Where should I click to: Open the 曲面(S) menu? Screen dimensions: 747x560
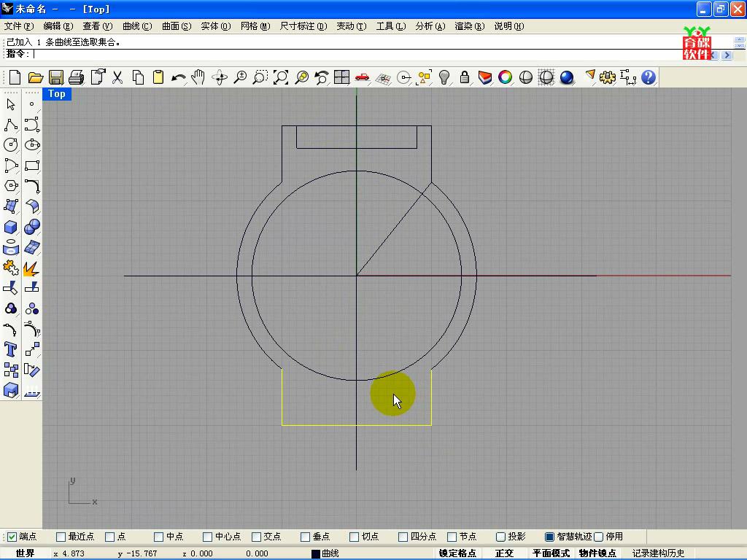(177, 26)
